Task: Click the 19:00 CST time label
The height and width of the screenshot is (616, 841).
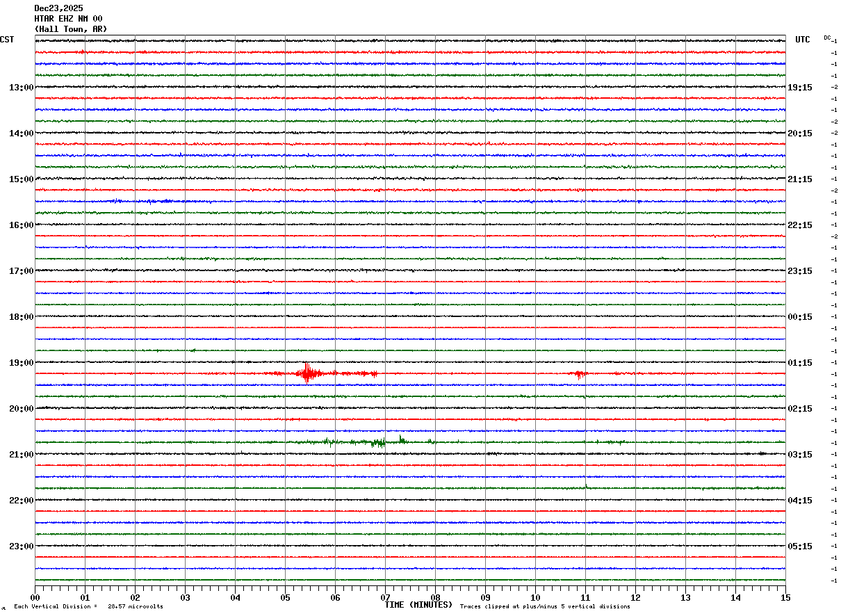Action: point(21,363)
